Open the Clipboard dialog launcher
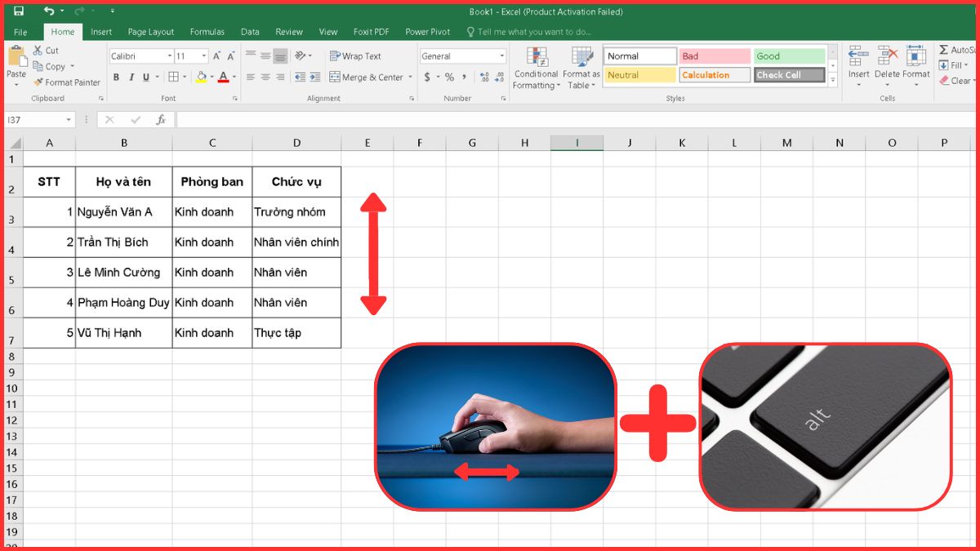The image size is (980, 551). (101, 99)
